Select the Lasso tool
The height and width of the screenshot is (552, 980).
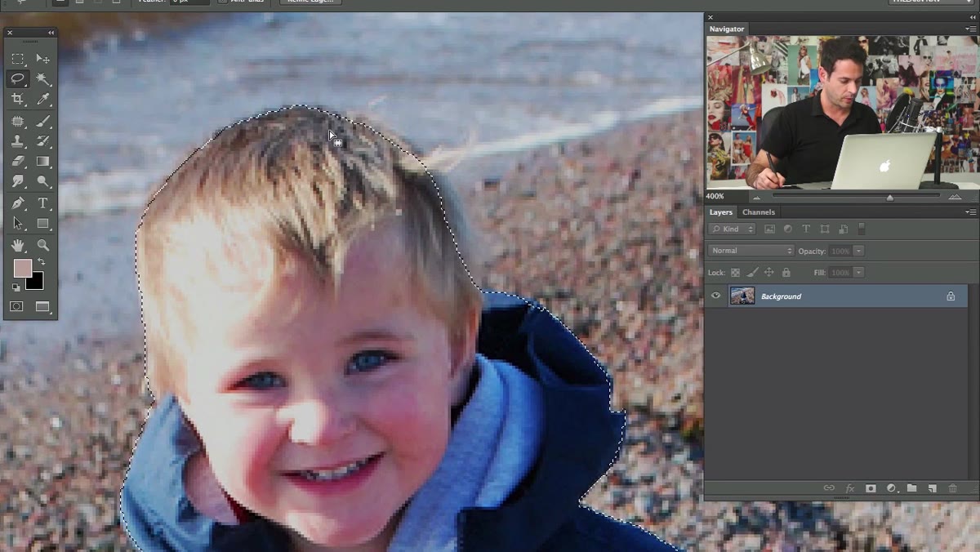(x=17, y=79)
